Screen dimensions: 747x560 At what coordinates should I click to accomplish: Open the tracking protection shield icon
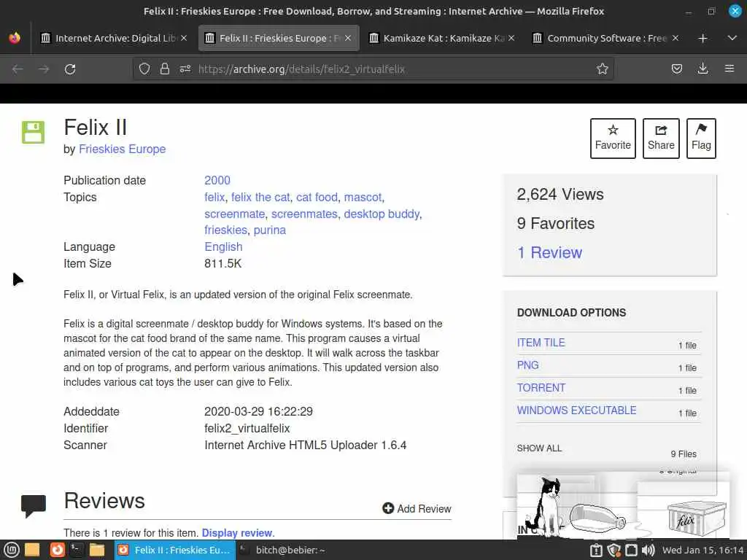point(144,69)
